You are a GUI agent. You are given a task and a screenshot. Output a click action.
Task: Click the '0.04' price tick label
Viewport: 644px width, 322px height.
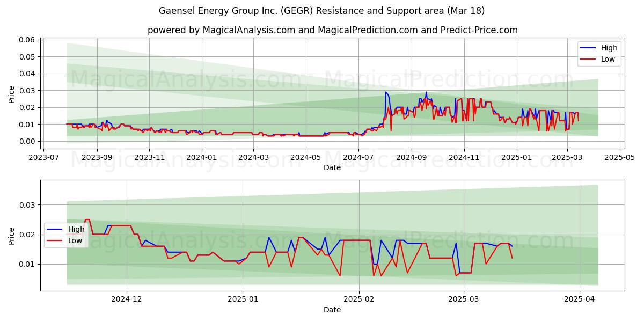click(27, 74)
